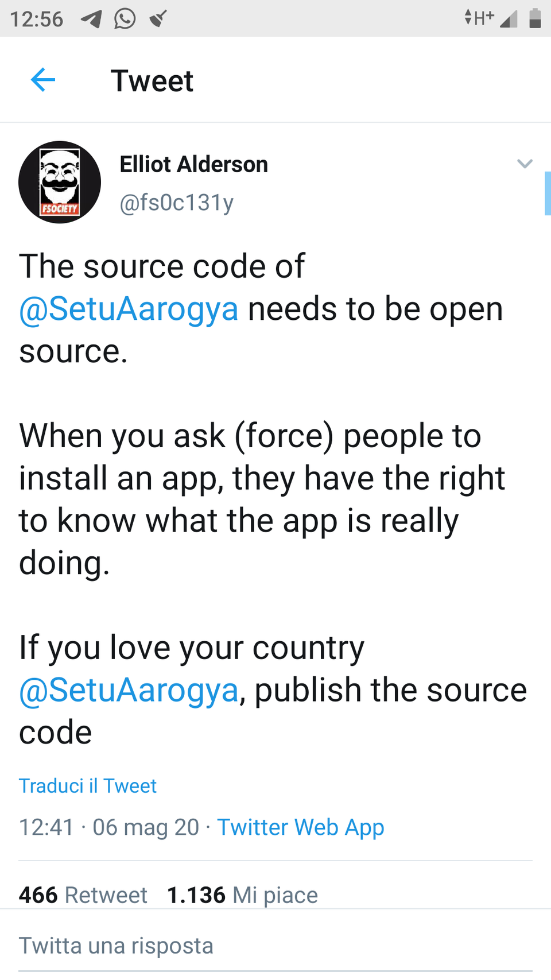The image size is (551, 980).
Task: Open the Telegram notification icon
Action: 91,19
